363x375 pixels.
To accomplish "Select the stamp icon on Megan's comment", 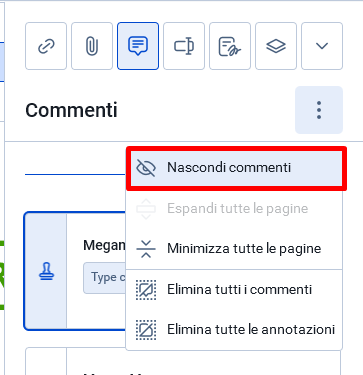I will pyautogui.click(x=46, y=271).
